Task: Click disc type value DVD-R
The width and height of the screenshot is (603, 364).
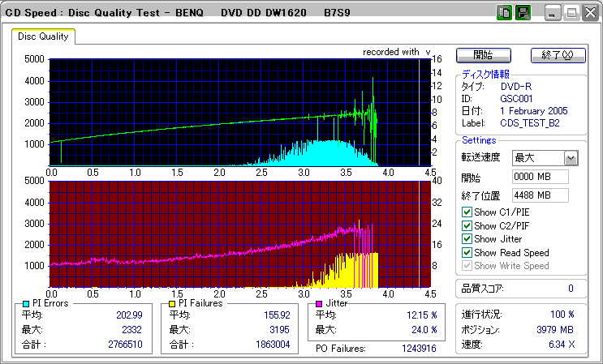Action: [516, 87]
